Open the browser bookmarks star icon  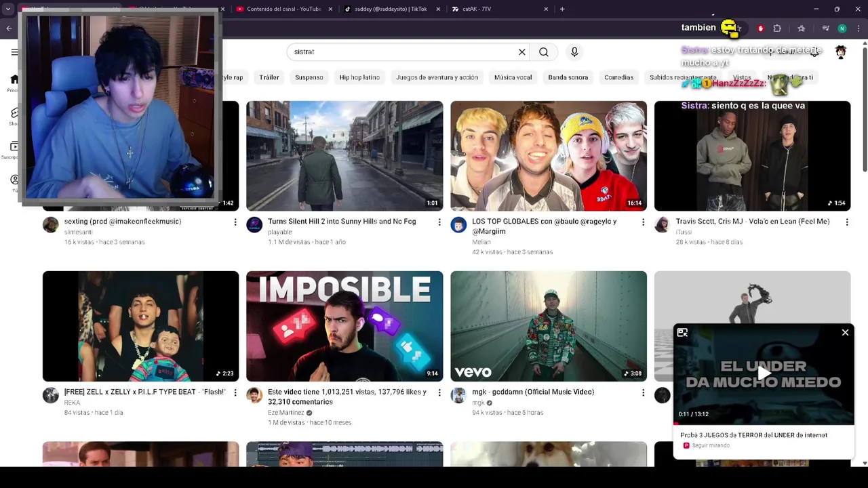[x=802, y=28]
